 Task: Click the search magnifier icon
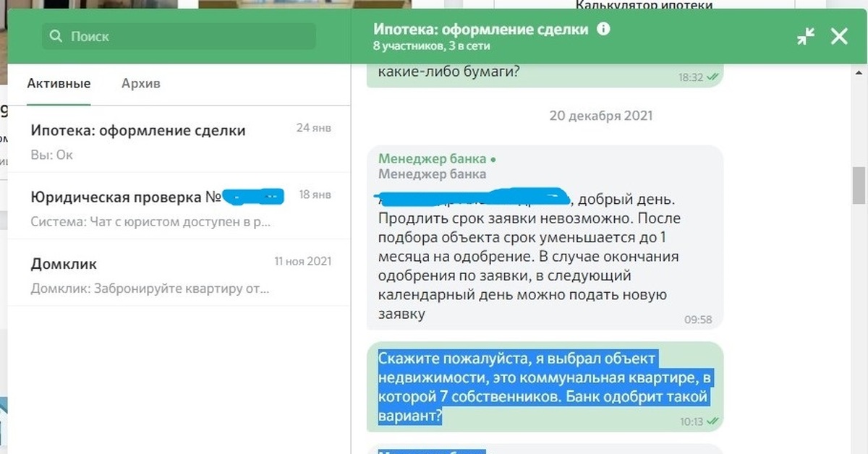[55, 36]
